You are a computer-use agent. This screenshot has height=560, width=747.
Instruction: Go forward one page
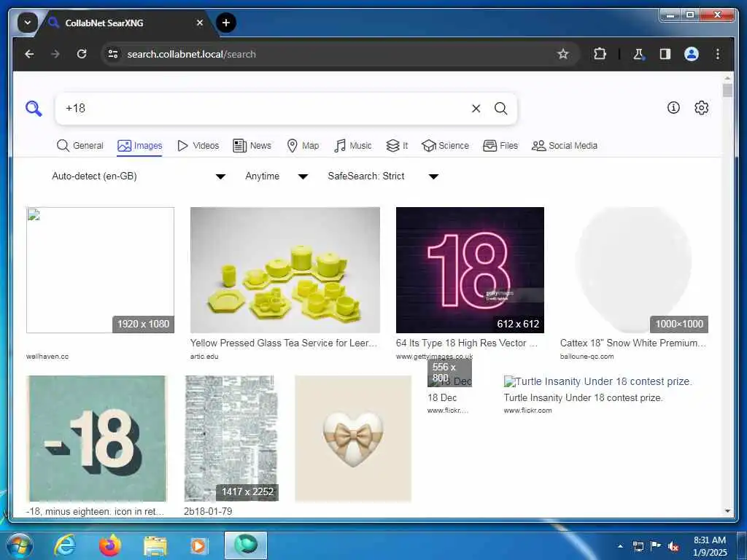pos(55,54)
